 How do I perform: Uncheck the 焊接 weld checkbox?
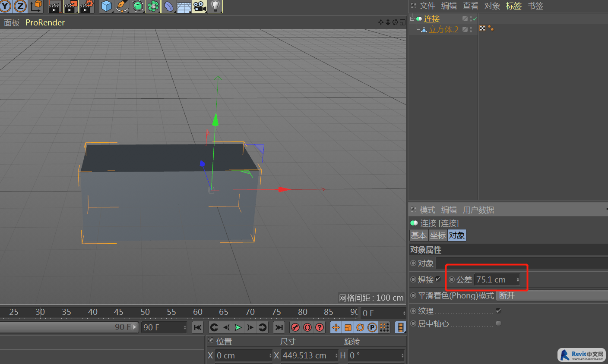(x=438, y=279)
